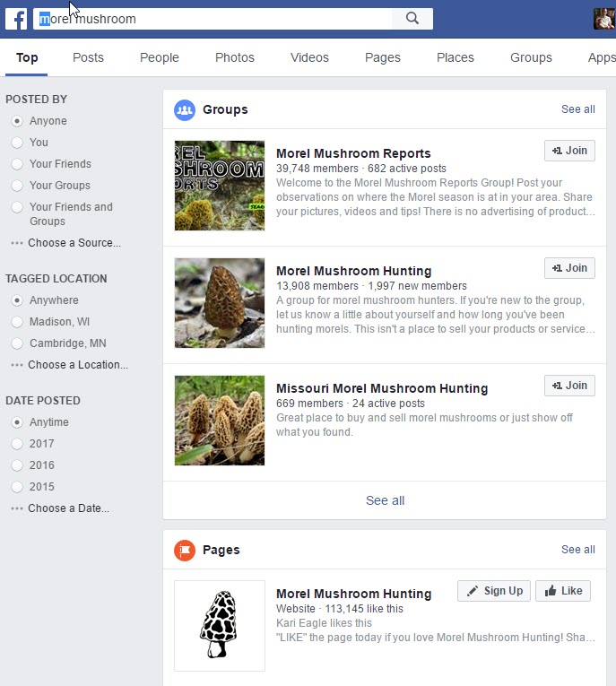The height and width of the screenshot is (686, 616).
Task: Click the morel mushroom search field
Action: pyautogui.click(x=213, y=19)
